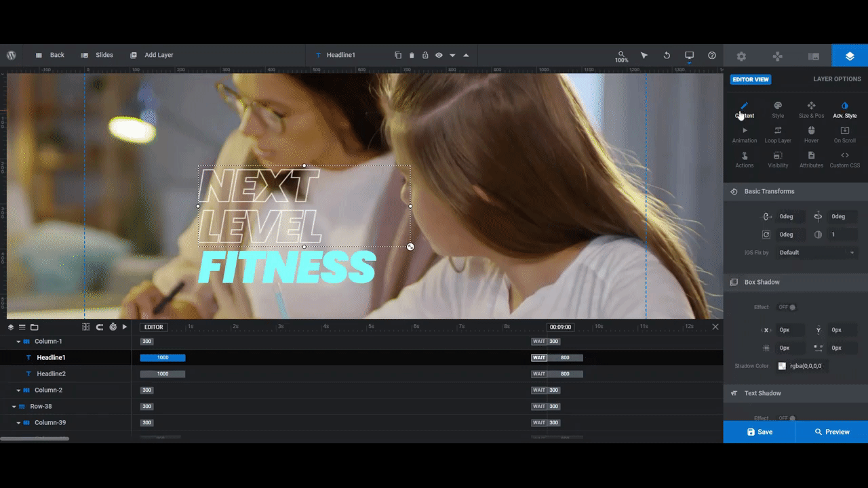This screenshot has height=488, width=868.
Task: Toggle Headline1 visibility with the eye icon
Action: point(439,55)
